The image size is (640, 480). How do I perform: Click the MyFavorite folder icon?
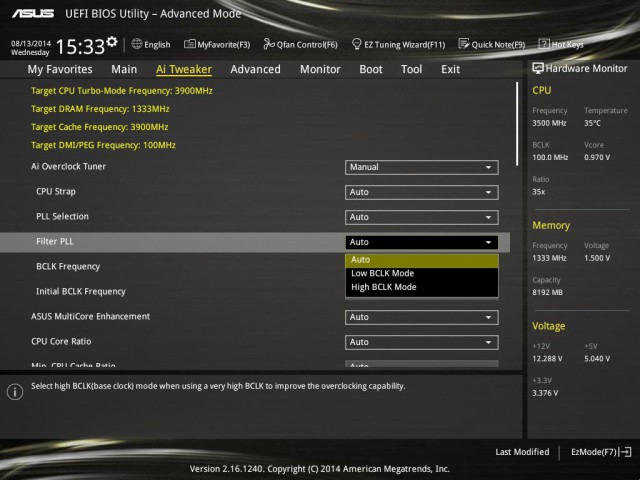coord(189,44)
